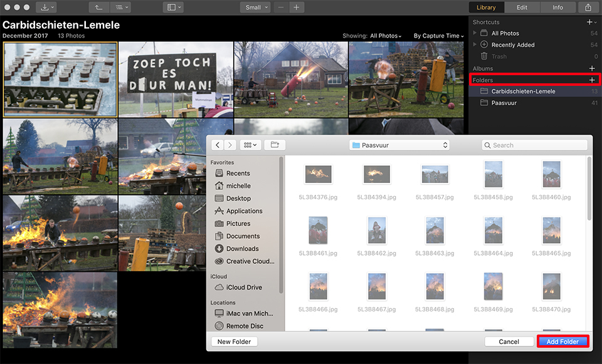Click the Trash icon in Shortcuts
The height and width of the screenshot is (364, 602).
[484, 56]
